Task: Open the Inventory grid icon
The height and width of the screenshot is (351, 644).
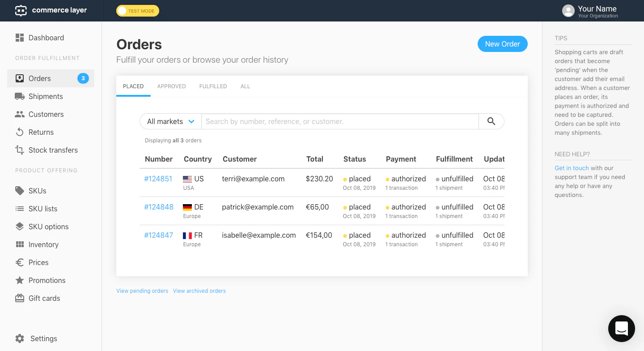Action: (20, 244)
